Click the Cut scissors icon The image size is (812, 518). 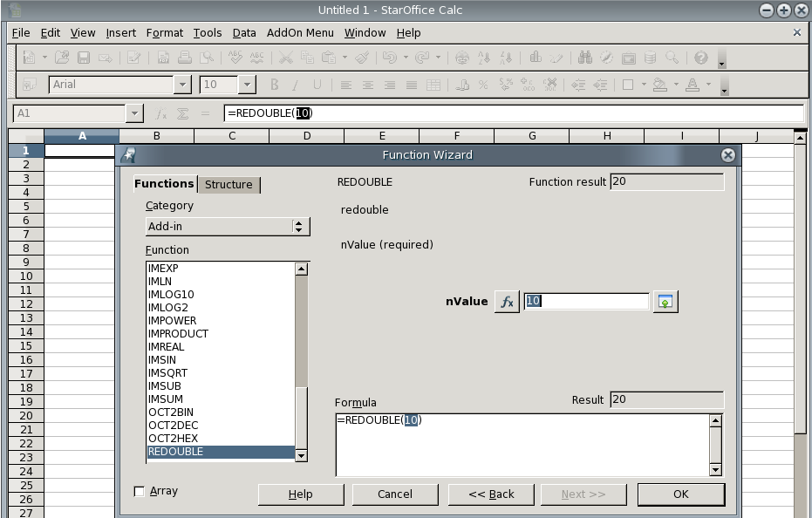286,58
